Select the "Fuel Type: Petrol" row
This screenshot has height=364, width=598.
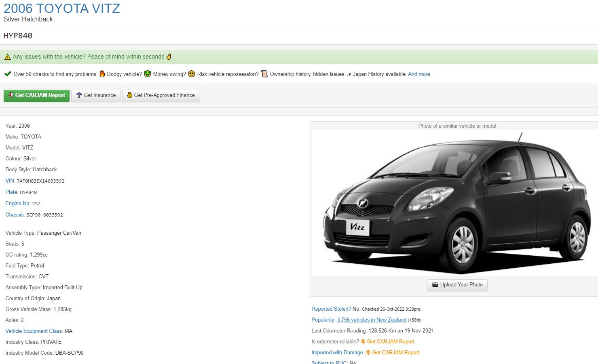pyautogui.click(x=25, y=265)
